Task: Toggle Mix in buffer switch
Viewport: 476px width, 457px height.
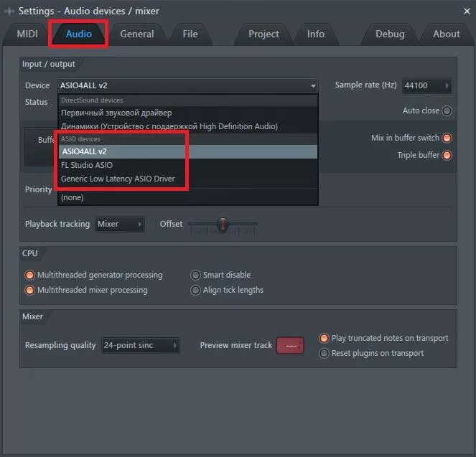Action: point(447,138)
